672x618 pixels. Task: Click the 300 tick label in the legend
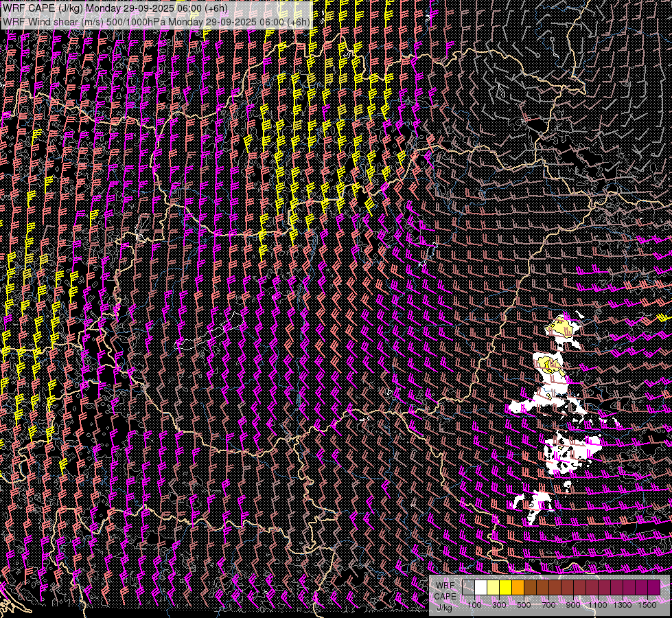point(499,605)
